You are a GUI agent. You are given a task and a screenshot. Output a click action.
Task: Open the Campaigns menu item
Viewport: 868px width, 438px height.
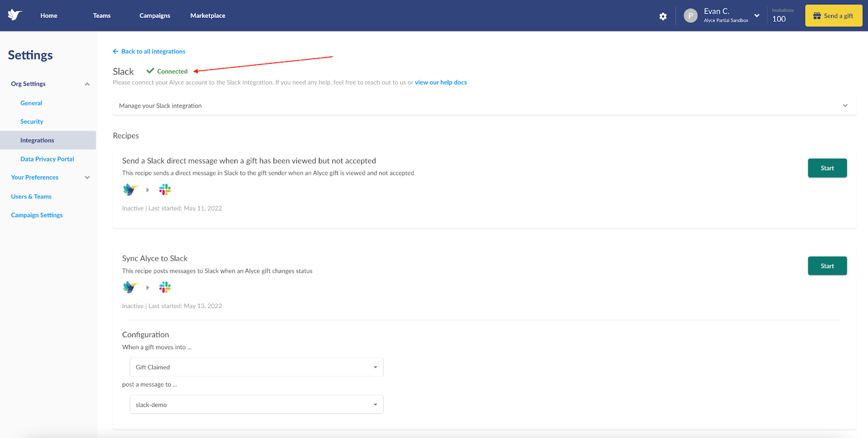pyautogui.click(x=155, y=16)
